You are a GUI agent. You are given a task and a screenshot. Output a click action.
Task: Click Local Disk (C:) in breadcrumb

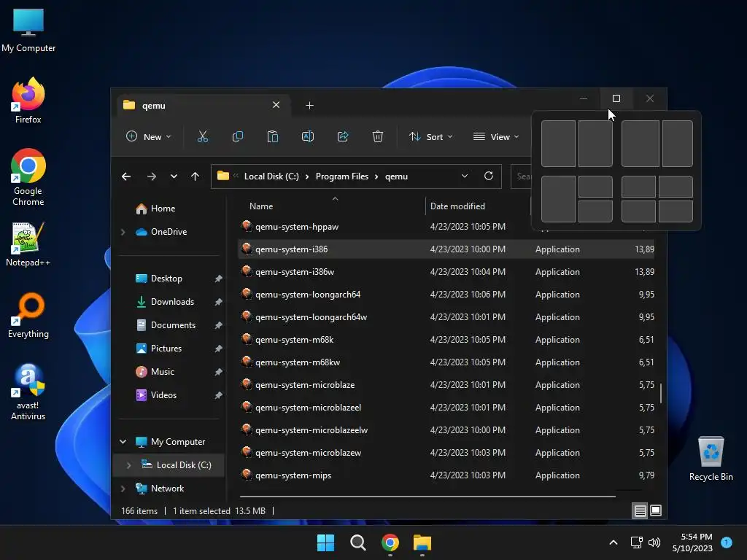point(271,176)
